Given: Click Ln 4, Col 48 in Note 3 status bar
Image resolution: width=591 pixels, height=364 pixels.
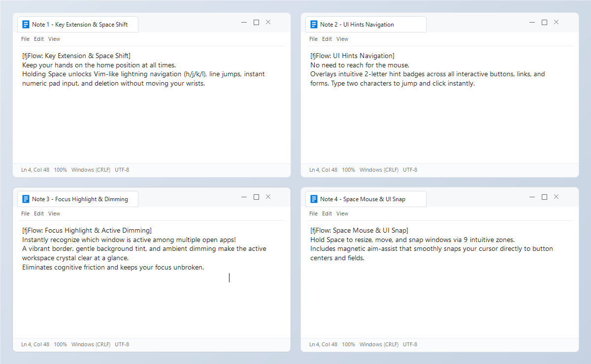Looking at the screenshot, I should (x=35, y=344).
